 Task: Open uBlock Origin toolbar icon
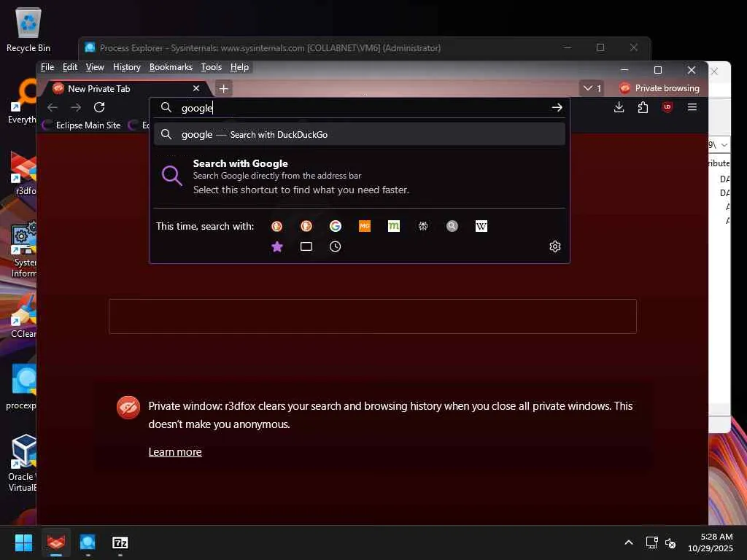[x=667, y=107]
